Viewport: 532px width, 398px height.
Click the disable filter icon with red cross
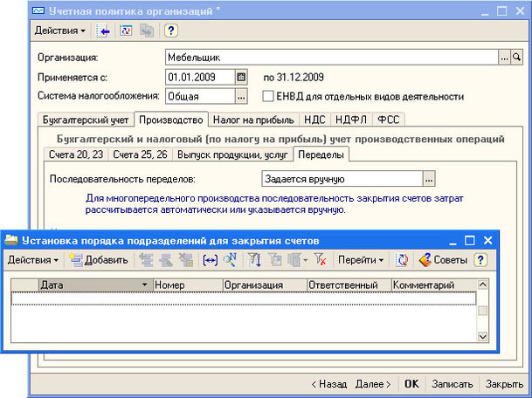(321, 259)
